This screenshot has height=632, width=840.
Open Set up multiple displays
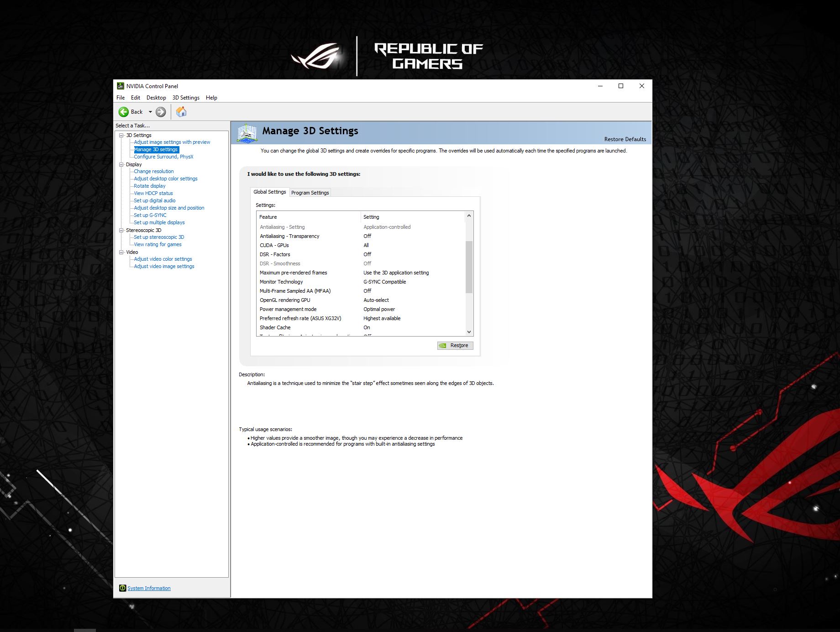coord(159,222)
